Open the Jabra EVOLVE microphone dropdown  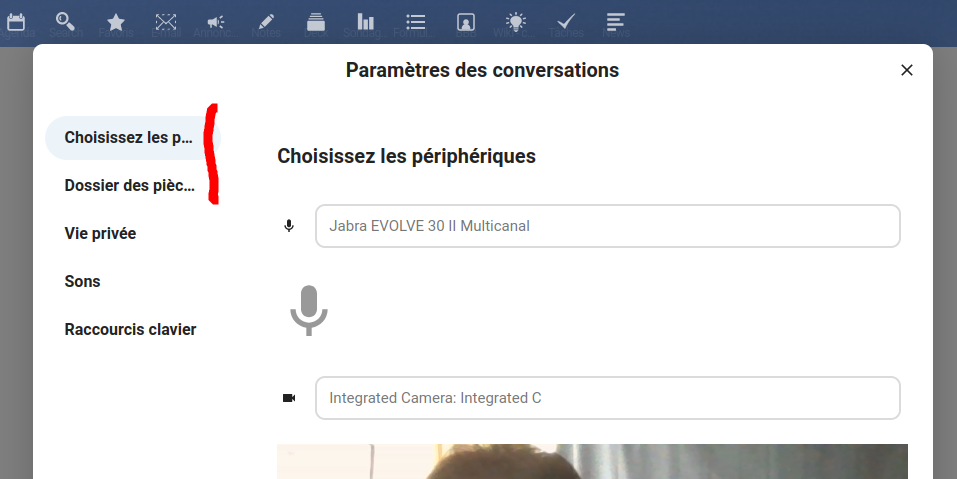coord(607,226)
